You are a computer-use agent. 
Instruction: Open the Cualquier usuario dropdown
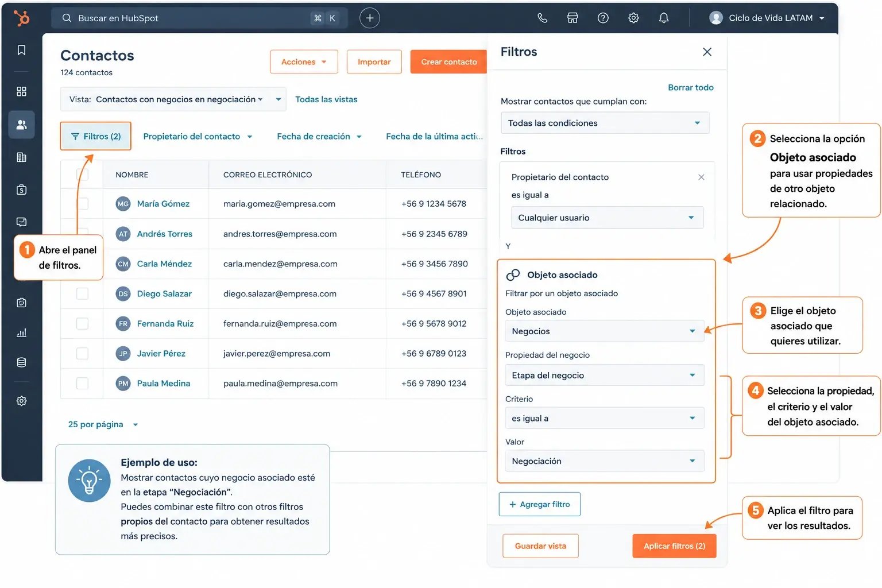[x=607, y=218]
